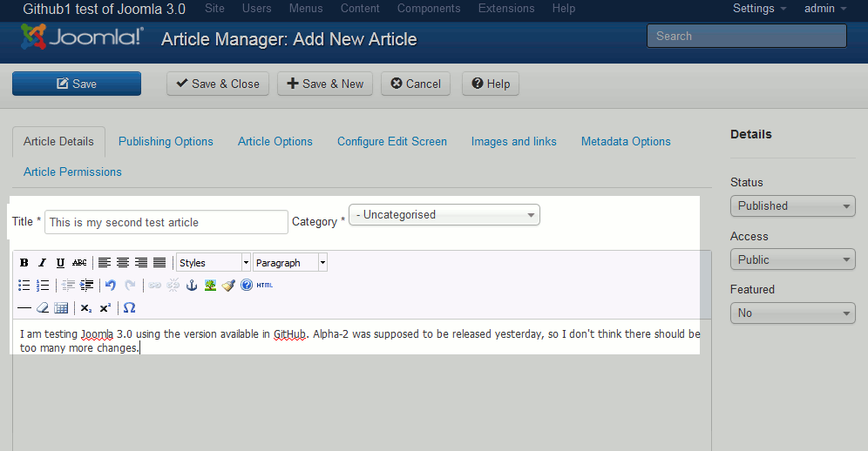Click the Omega special character icon
Viewport: 868px width, 451px height.
(130, 308)
